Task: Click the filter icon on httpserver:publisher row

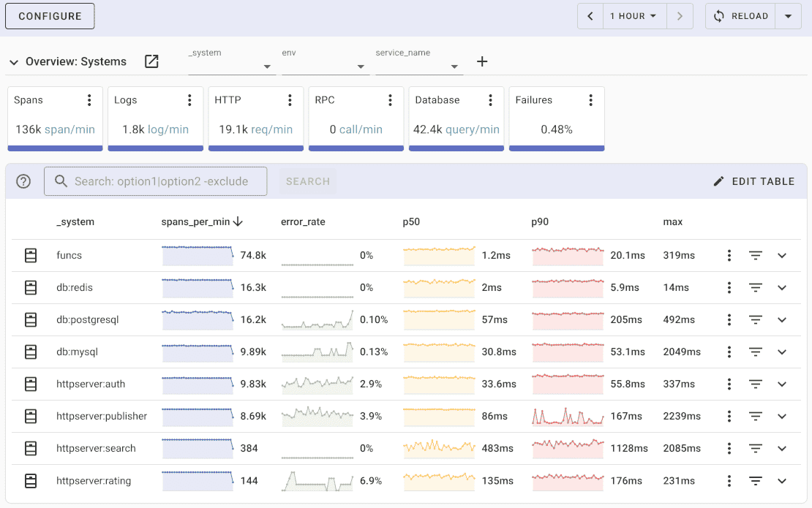Action: (x=756, y=416)
